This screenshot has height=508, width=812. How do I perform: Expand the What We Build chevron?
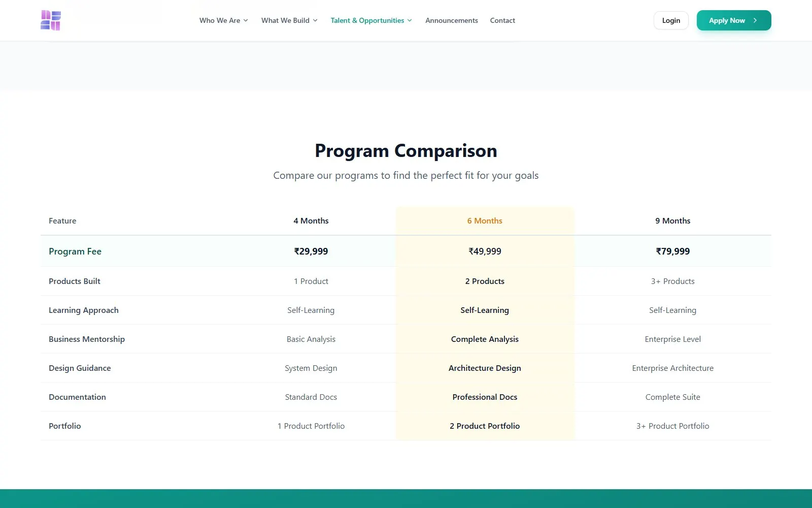click(x=315, y=20)
